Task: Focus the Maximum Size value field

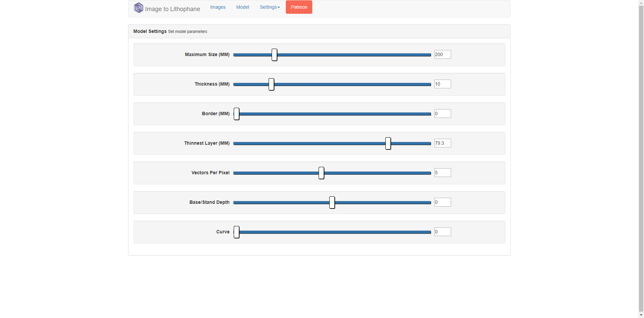Action: tap(442, 54)
